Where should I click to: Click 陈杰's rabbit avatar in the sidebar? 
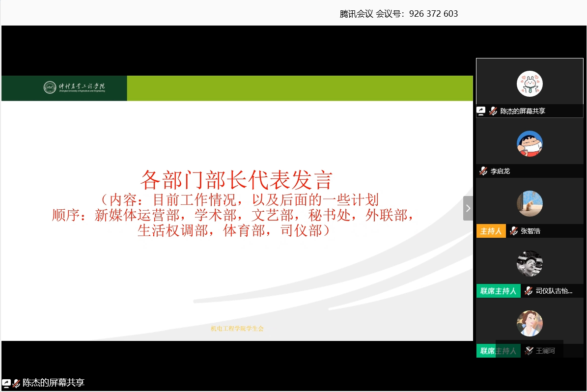530,84
